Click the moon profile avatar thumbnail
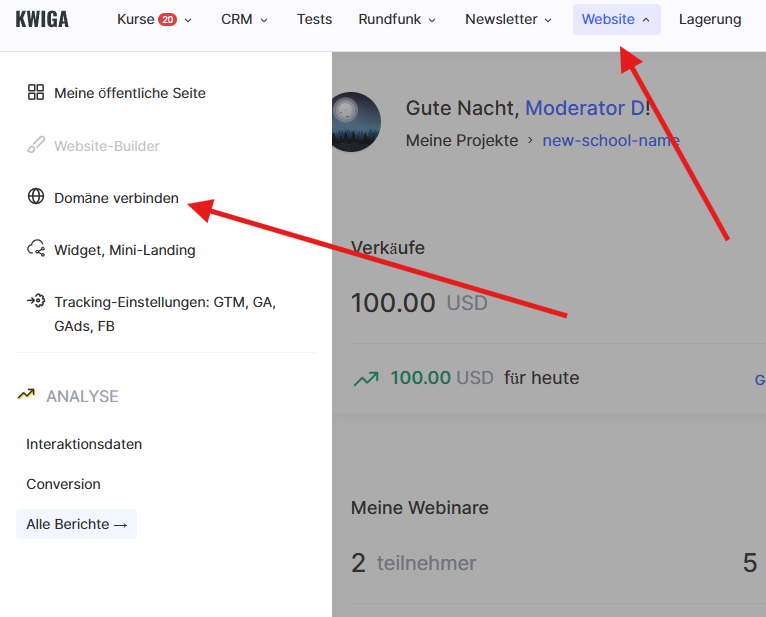 click(x=354, y=122)
